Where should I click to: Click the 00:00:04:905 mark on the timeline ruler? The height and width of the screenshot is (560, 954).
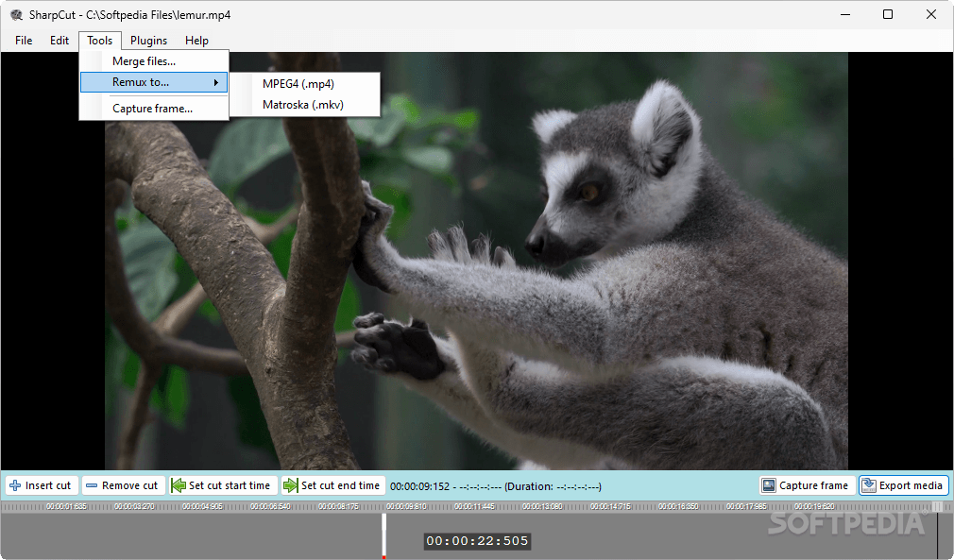click(x=202, y=506)
